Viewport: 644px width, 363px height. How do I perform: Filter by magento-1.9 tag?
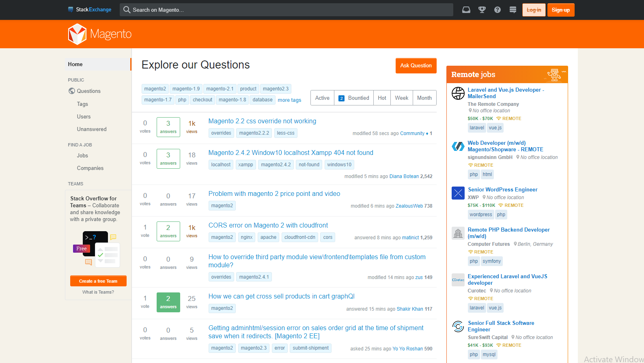tap(186, 89)
